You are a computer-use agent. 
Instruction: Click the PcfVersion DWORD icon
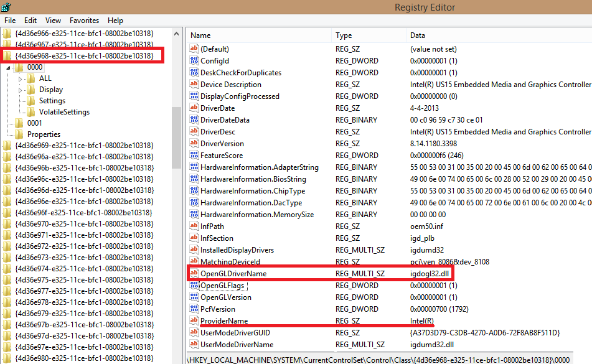pyautogui.click(x=194, y=309)
